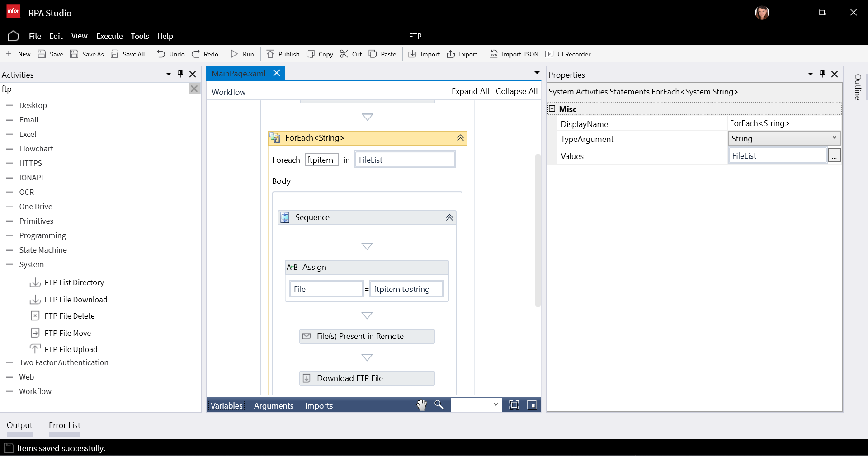This screenshot has width=868, height=456.
Task: Click the fit to screen icon
Action: (514, 405)
